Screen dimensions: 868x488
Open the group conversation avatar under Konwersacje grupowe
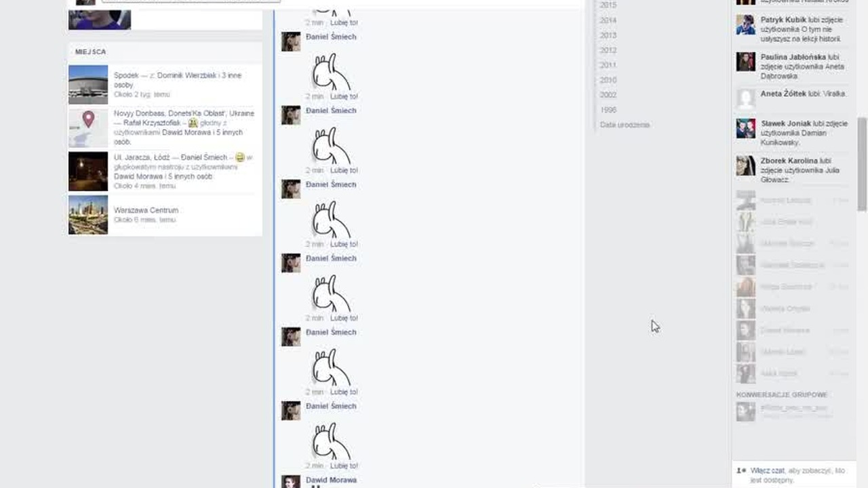coord(746,411)
